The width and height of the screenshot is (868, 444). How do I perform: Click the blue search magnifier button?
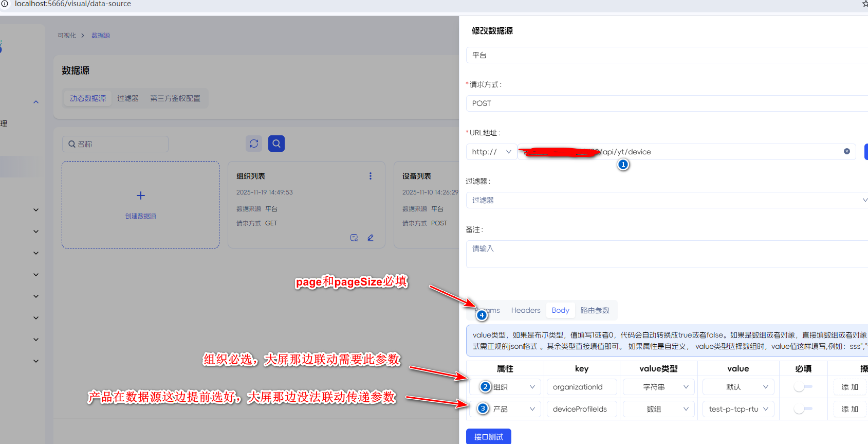[276, 144]
